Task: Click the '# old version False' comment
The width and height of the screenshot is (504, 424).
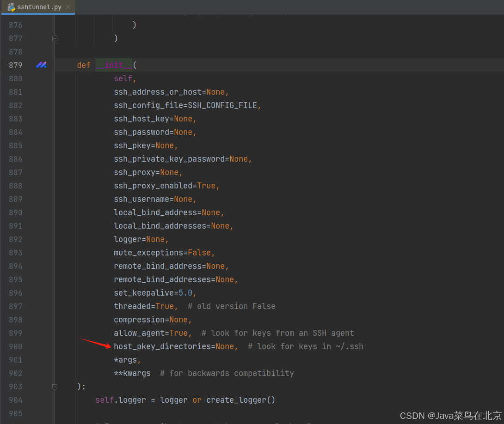Action: point(232,307)
